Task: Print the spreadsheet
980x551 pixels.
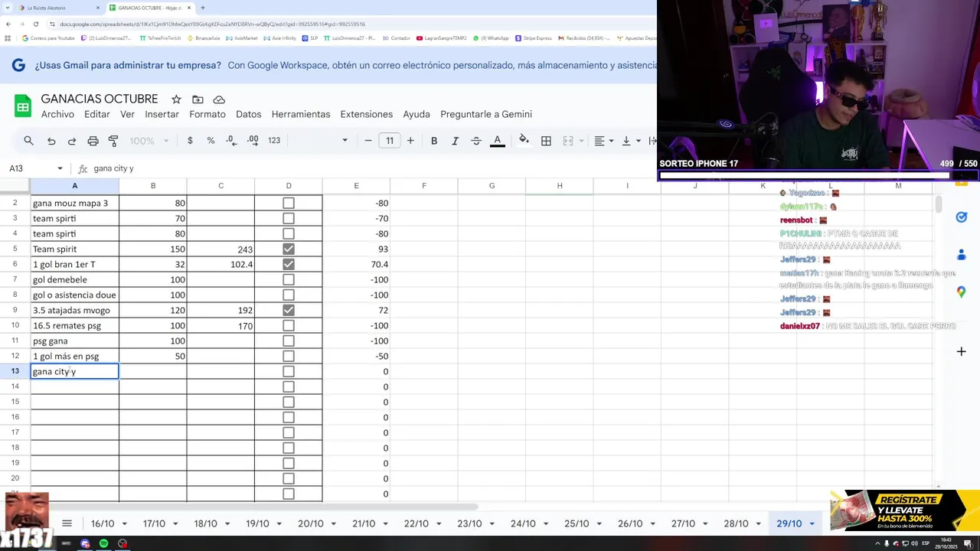Action: [x=93, y=141]
